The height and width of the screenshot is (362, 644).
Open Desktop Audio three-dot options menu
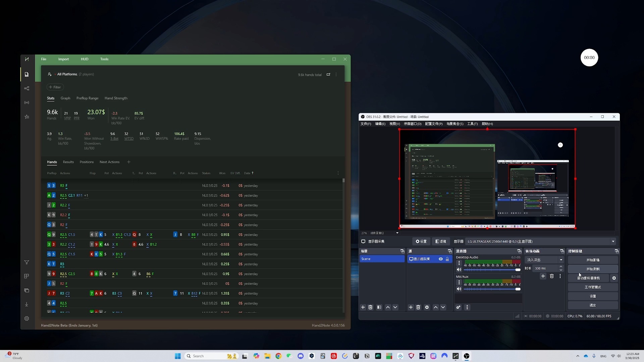tap(459, 263)
